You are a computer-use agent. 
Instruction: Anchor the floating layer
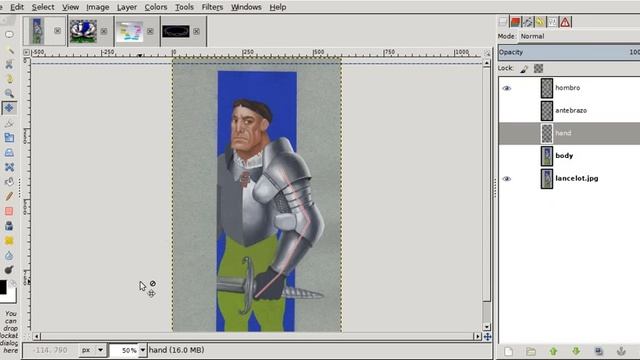621,351
